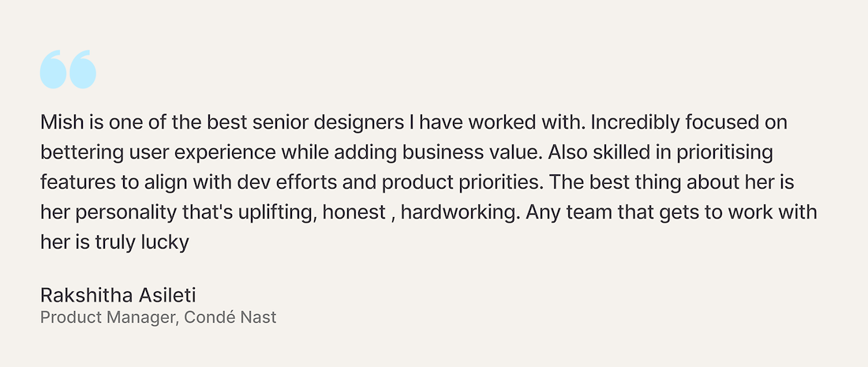This screenshot has height=367, width=868.
Task: Click the words Also skilled in prioritising
Action: 660,153
